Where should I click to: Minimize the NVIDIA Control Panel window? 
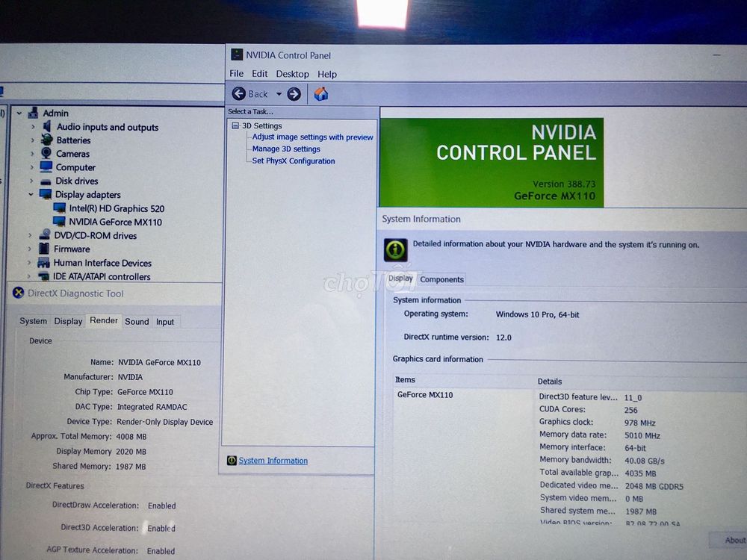point(716,55)
